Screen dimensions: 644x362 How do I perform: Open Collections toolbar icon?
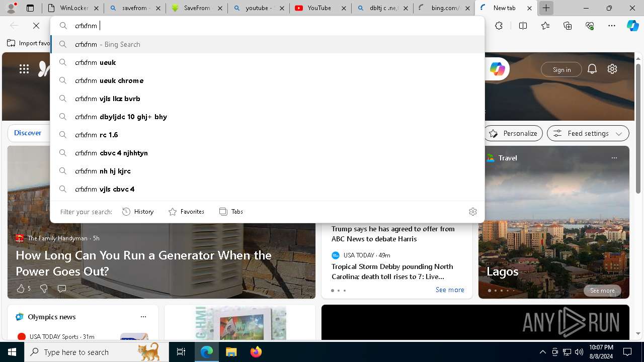568,26
